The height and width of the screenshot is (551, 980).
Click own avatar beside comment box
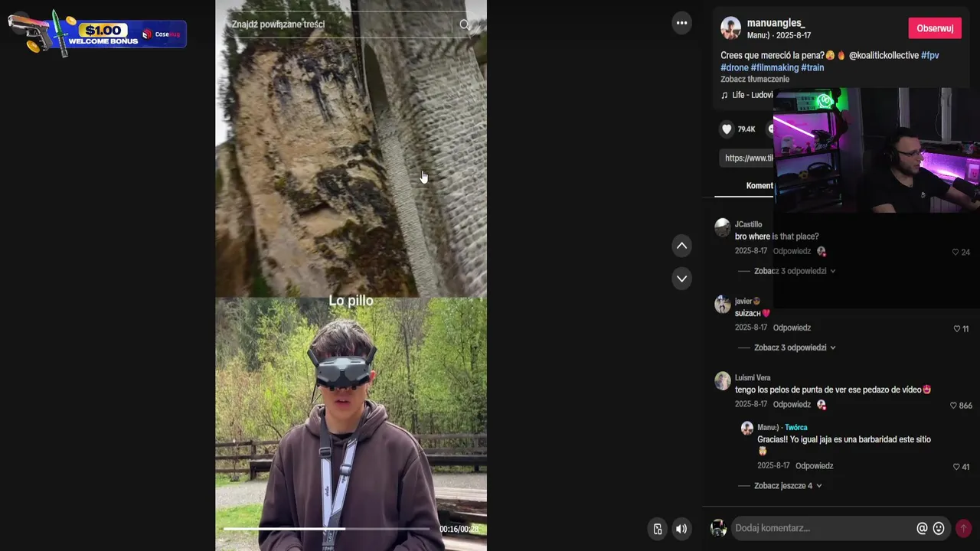[718, 528]
